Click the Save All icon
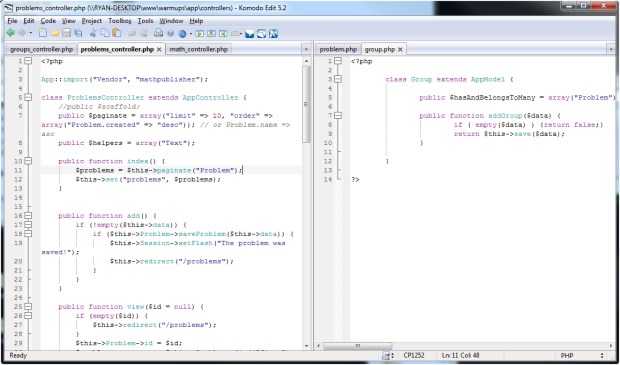Image resolution: width=620 pixels, height=365 pixels. 78,33
